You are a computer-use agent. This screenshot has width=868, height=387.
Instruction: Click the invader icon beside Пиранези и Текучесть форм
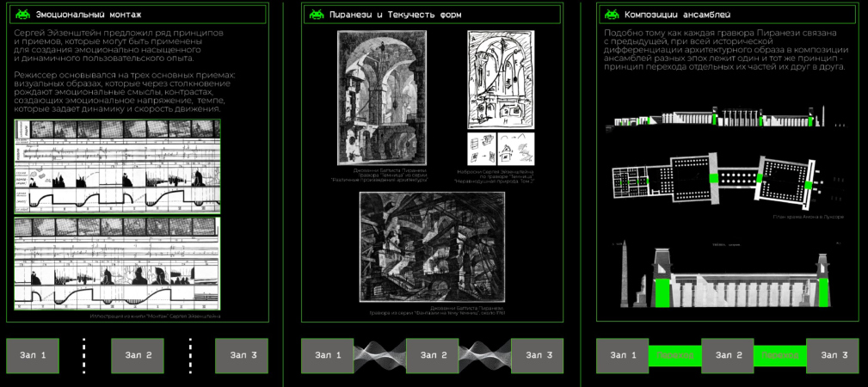pyautogui.click(x=317, y=15)
